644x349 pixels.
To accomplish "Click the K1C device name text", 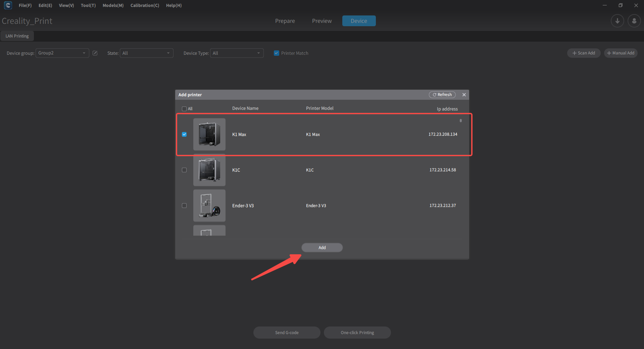I will click(x=236, y=170).
